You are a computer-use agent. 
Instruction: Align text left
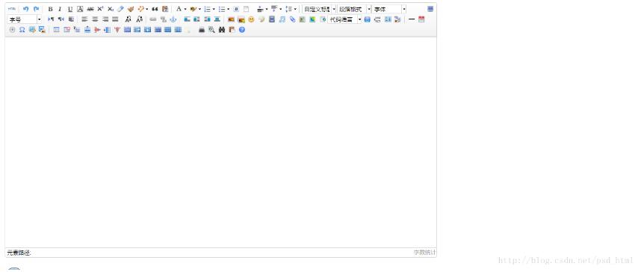coord(84,19)
